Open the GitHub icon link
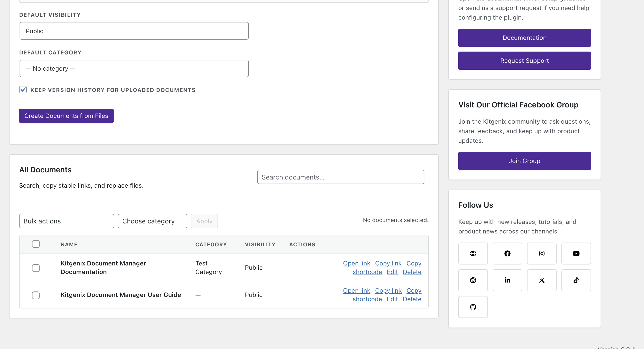 click(x=473, y=307)
